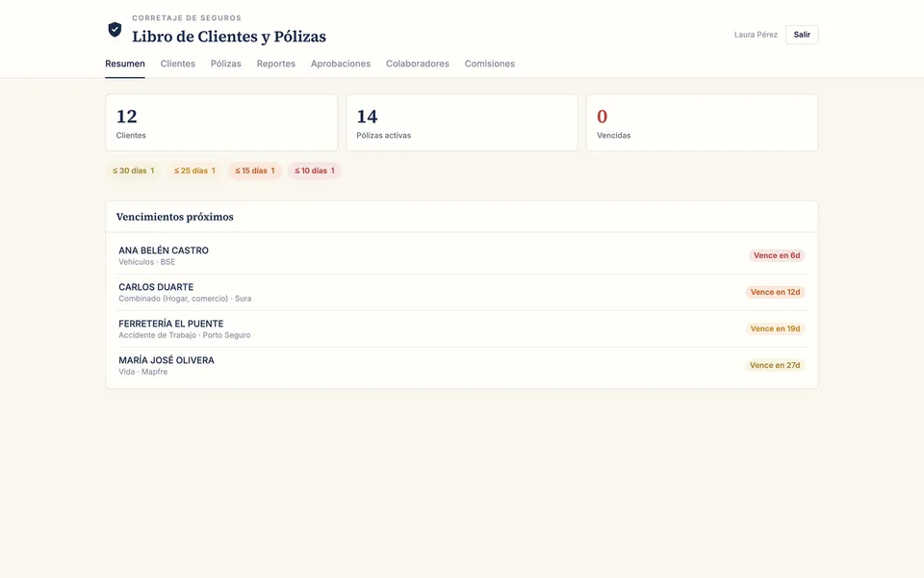Click the Salir button
This screenshot has width=924, height=578.
802,35
